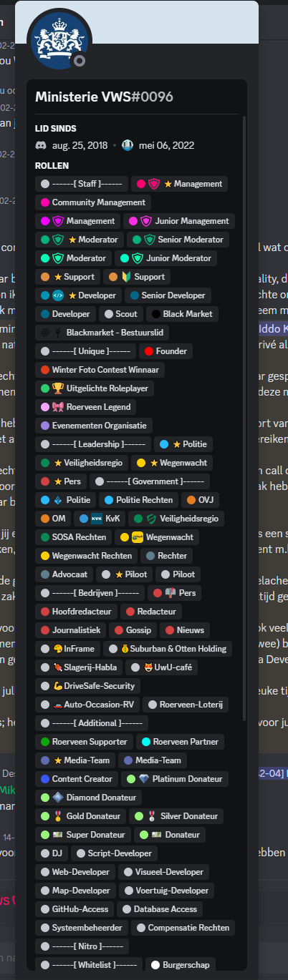Click the Discord logo icon next to join date
This screenshot has height=980, width=288.
[x=42, y=145]
